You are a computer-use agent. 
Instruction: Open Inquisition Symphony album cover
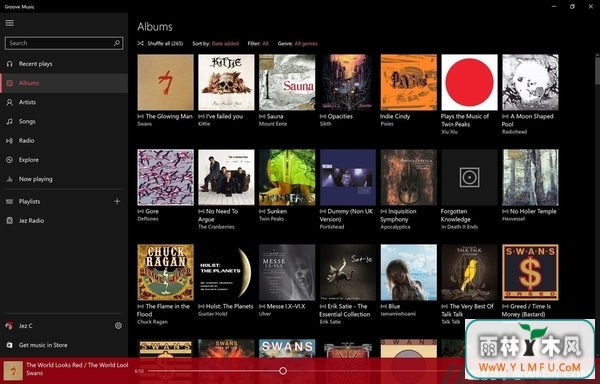pyautogui.click(x=409, y=177)
